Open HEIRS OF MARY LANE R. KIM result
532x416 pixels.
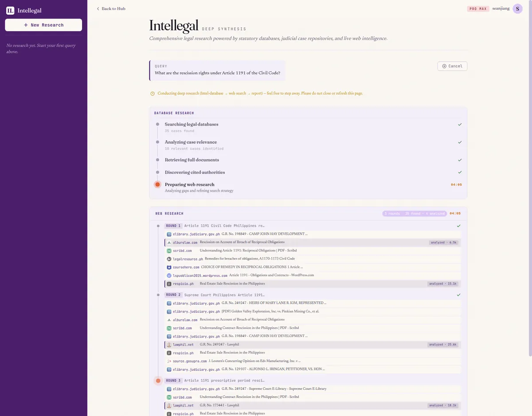313,303
